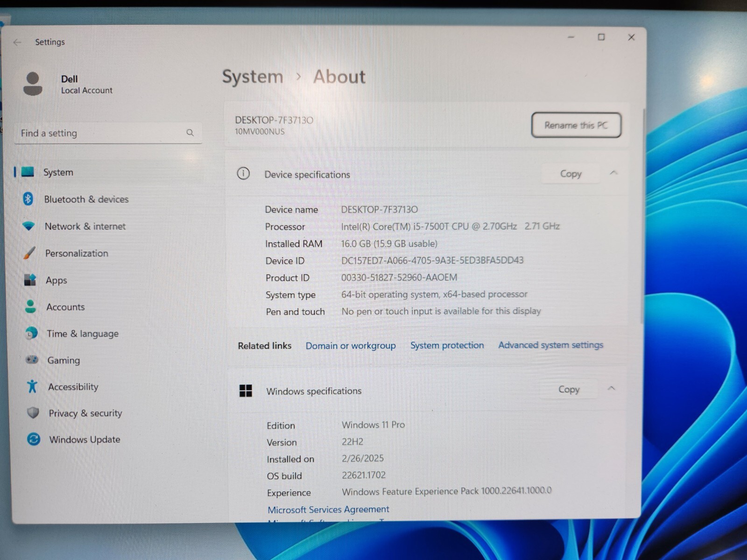Screen dimensions: 747x560
Task: Click the Privacy shield icon
Action: [33, 413]
